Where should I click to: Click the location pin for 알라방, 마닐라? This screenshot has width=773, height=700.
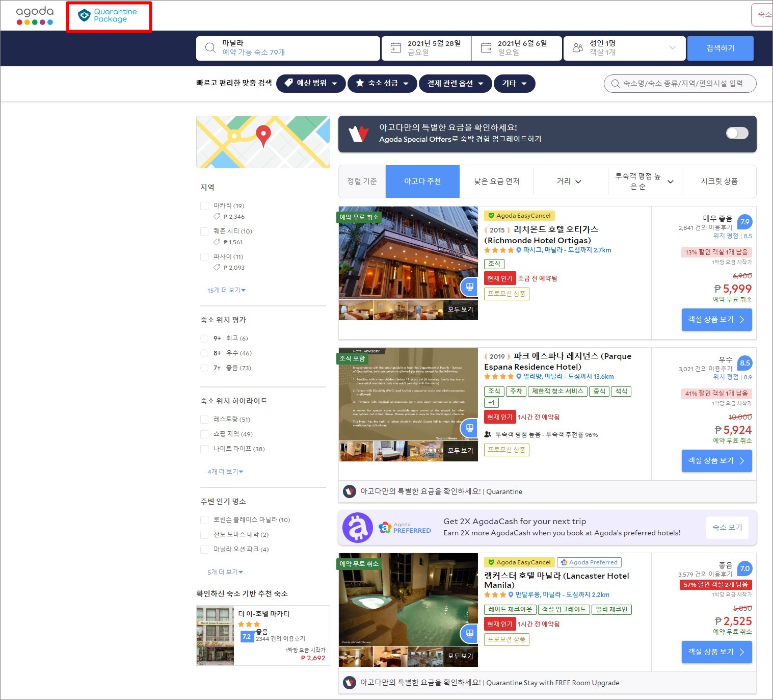coord(519,377)
